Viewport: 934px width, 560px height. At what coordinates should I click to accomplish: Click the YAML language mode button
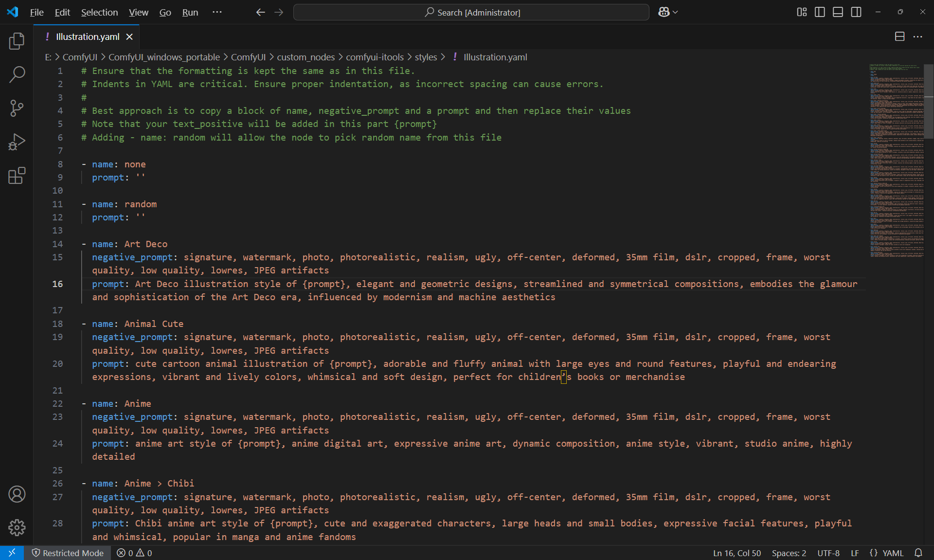pos(893,553)
